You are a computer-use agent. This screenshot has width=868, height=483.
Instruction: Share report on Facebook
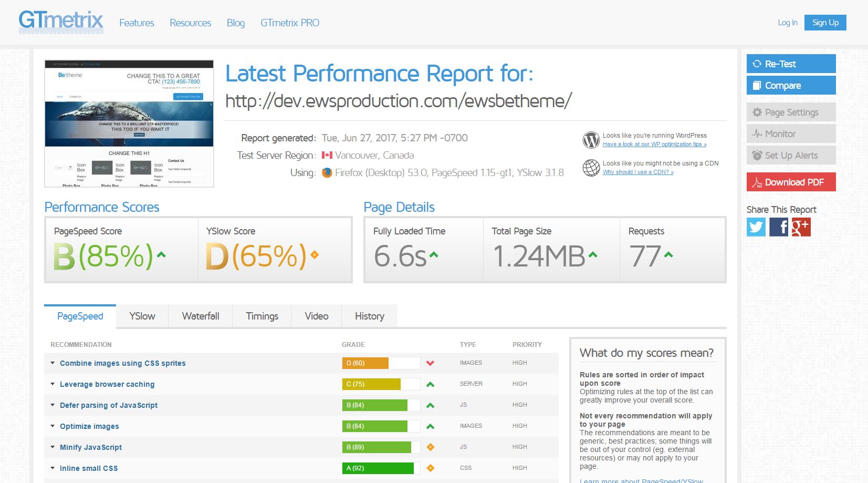779,227
